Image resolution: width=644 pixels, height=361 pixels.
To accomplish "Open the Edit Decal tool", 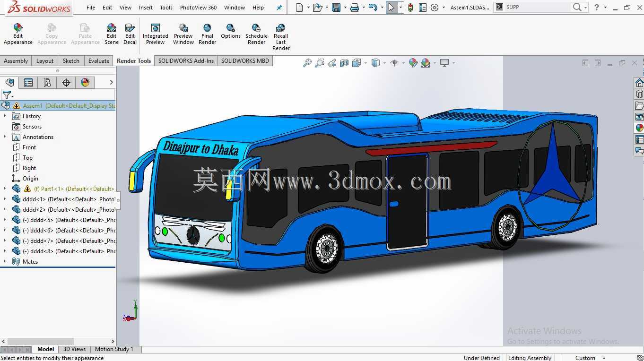I will coord(130,34).
